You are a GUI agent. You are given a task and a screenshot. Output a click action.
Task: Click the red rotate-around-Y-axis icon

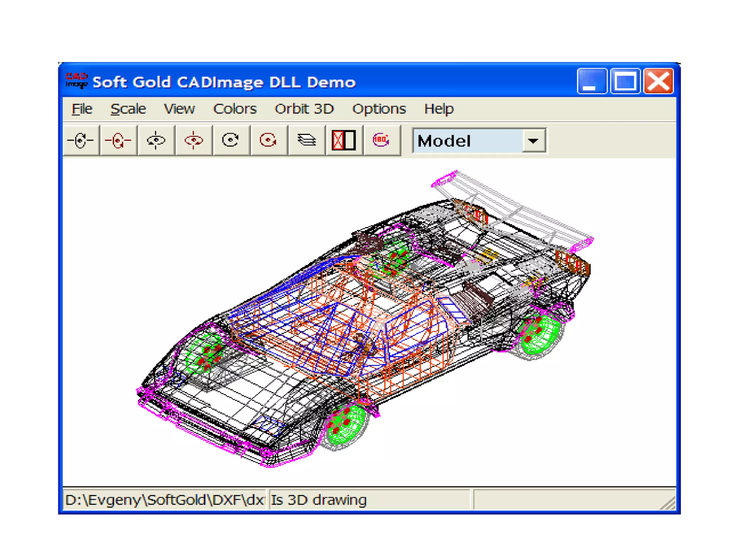pyautogui.click(x=193, y=140)
